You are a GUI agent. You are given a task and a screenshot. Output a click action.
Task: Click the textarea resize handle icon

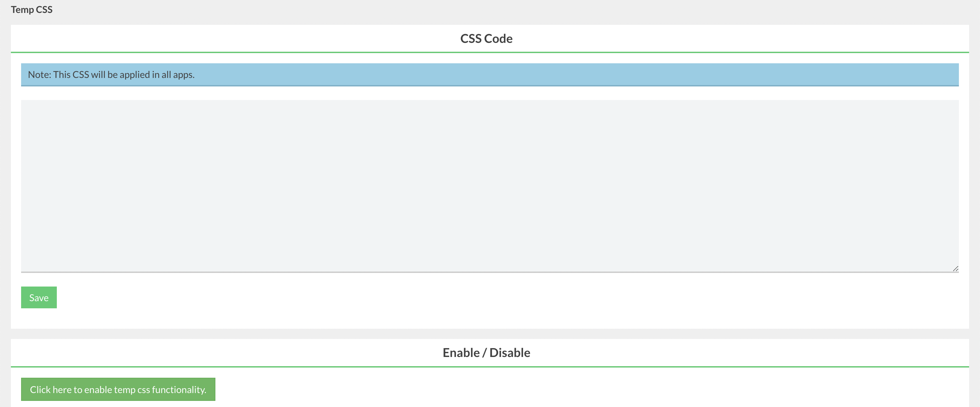tap(955, 268)
